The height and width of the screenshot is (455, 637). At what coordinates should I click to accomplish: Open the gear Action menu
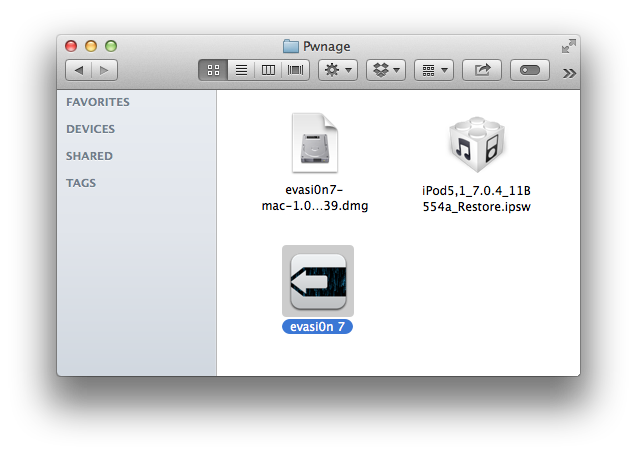337,70
